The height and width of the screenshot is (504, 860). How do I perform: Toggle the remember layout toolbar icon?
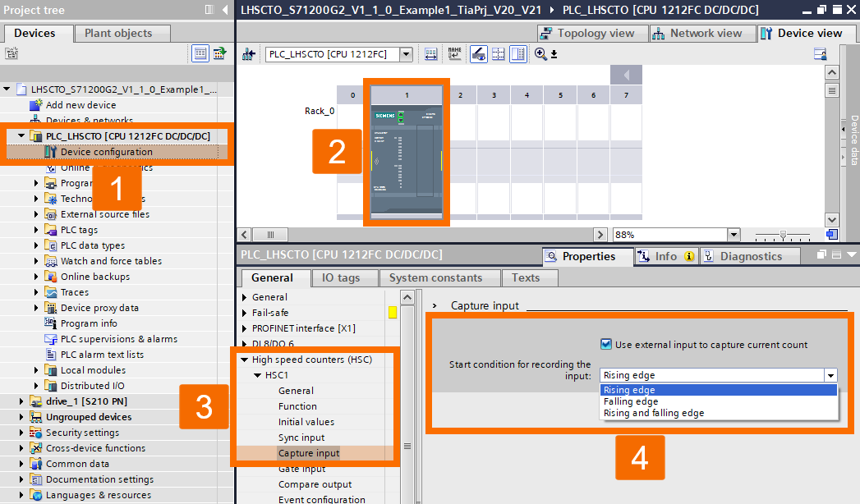coord(517,53)
